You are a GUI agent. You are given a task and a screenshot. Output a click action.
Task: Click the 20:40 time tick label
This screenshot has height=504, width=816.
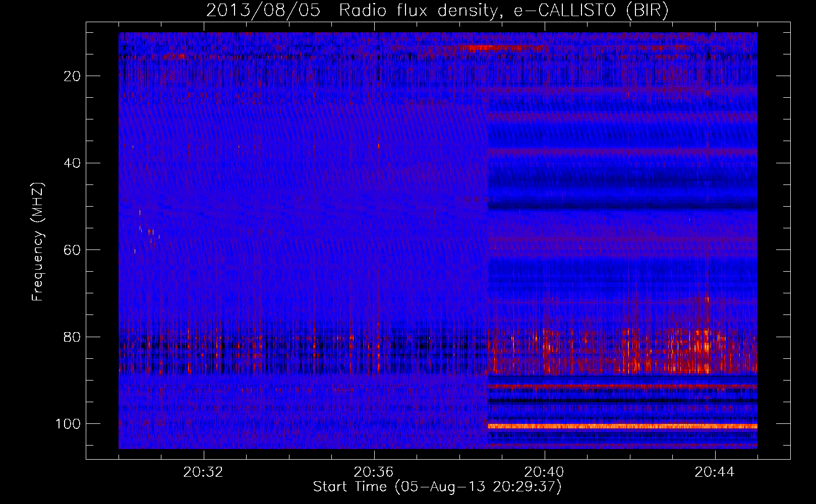click(x=544, y=472)
